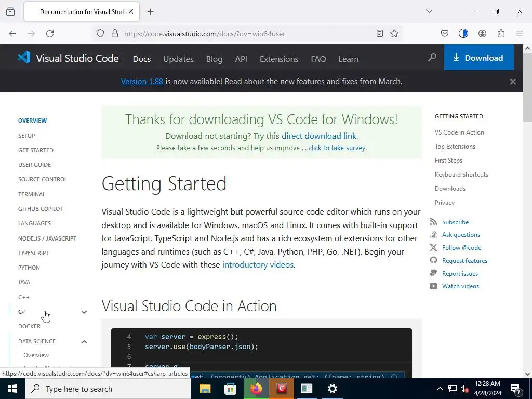Open File Explorer from the taskbar

(205, 389)
